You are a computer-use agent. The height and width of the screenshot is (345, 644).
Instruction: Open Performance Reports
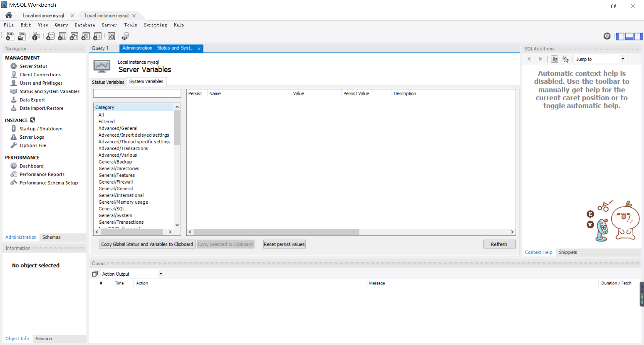click(42, 174)
